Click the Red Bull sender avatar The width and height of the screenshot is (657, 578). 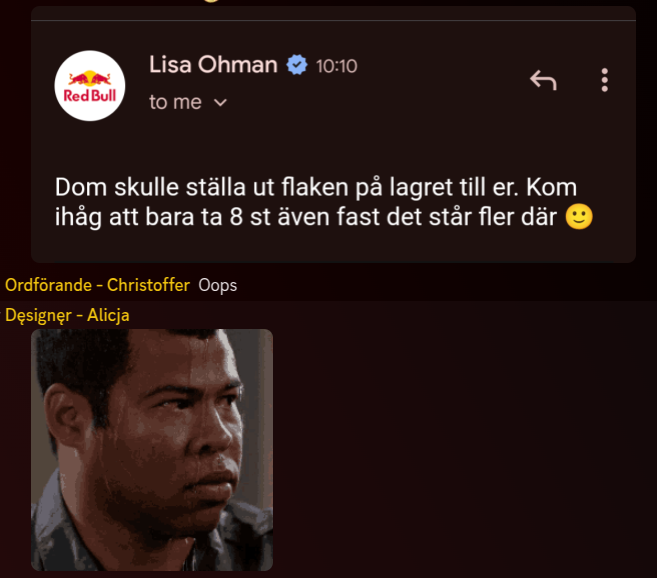90,86
